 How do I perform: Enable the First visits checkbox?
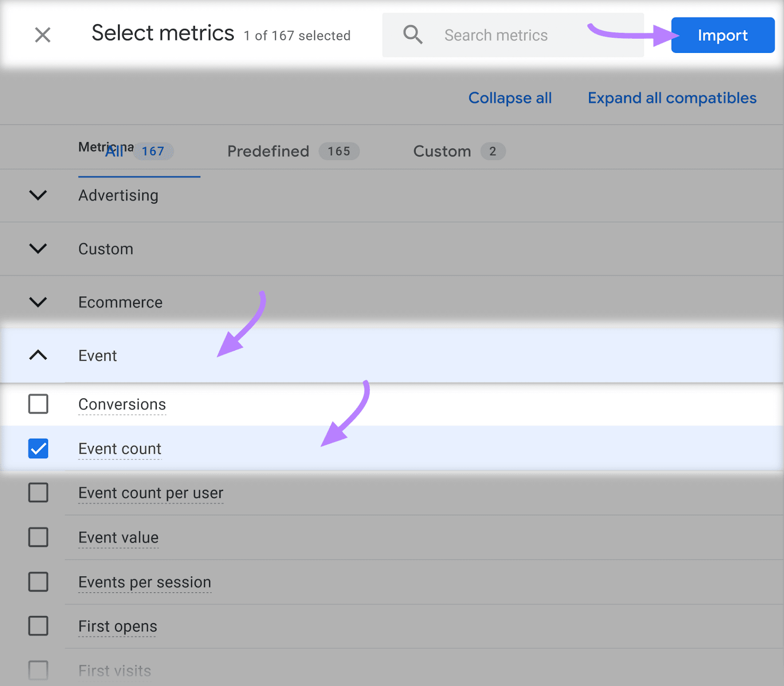pos(38,670)
